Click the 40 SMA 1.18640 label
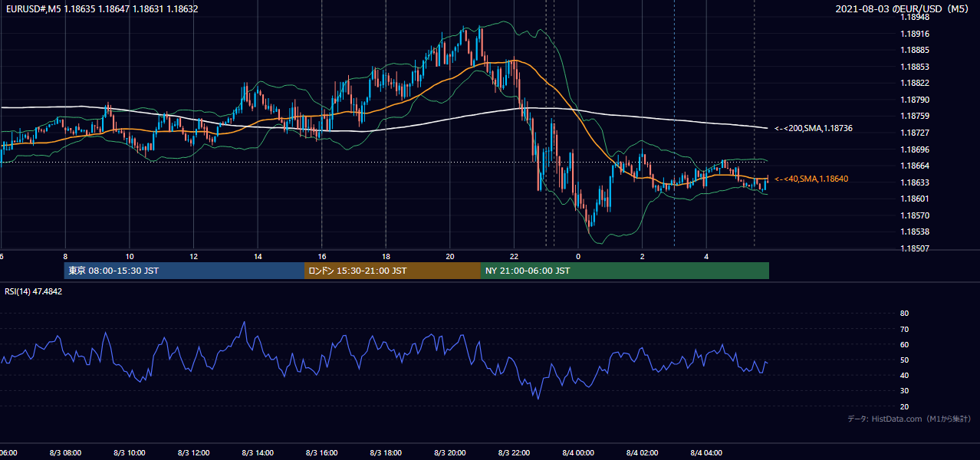 tap(811, 179)
